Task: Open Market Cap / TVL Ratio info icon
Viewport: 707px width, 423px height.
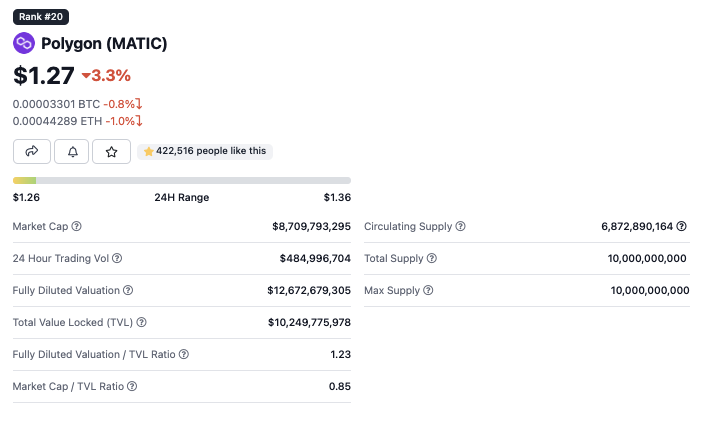Action: [x=132, y=386]
